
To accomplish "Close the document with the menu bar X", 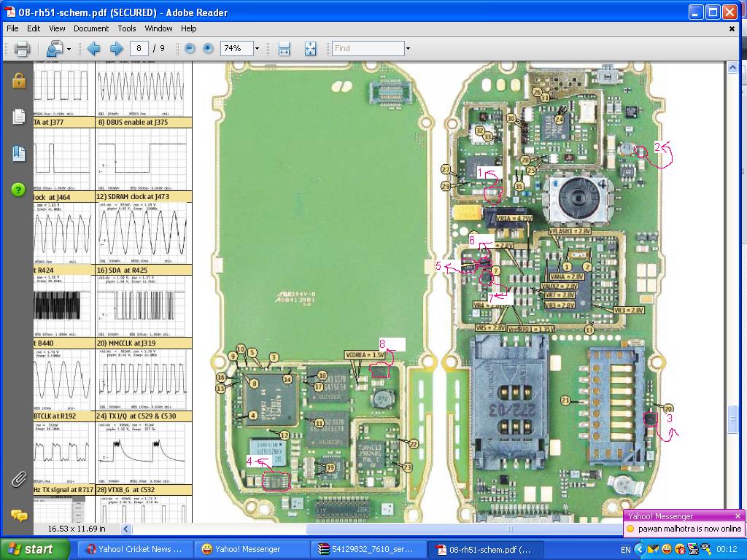I will click(732, 29).
